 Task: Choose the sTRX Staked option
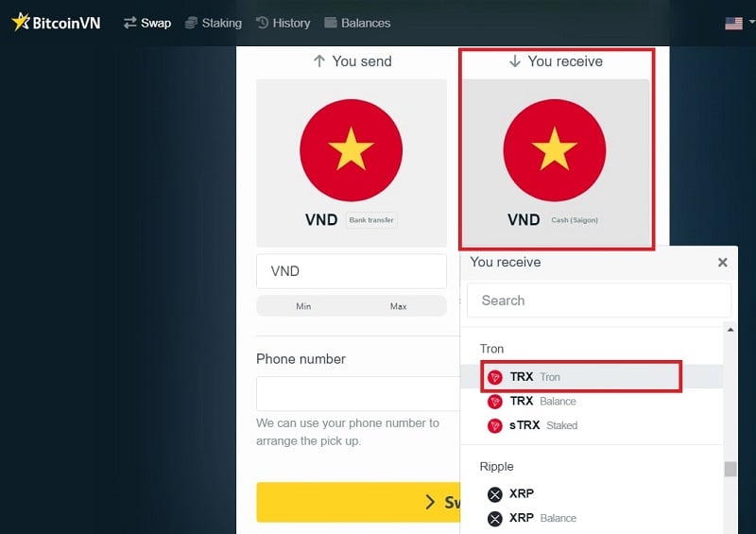(x=592, y=425)
